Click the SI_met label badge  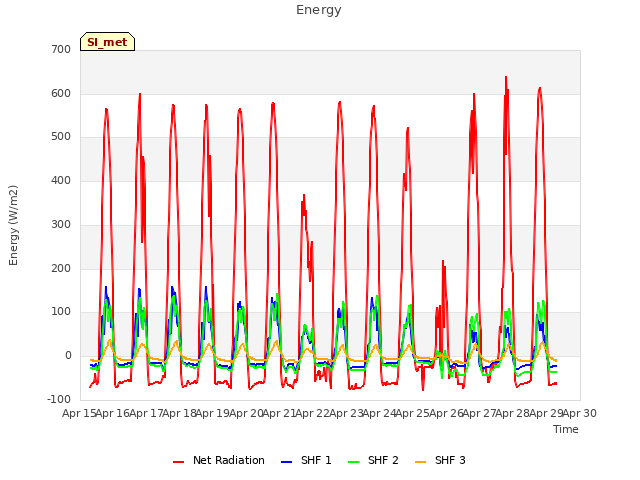point(107,42)
